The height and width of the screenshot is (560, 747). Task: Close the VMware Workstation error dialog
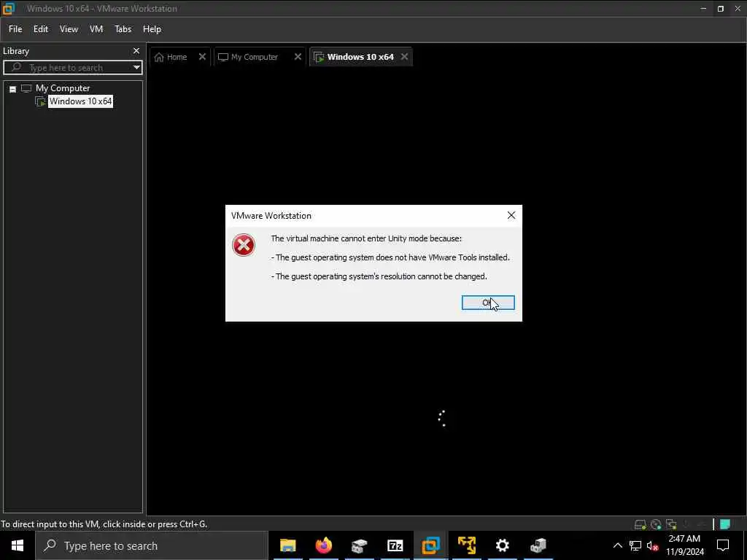(511, 215)
